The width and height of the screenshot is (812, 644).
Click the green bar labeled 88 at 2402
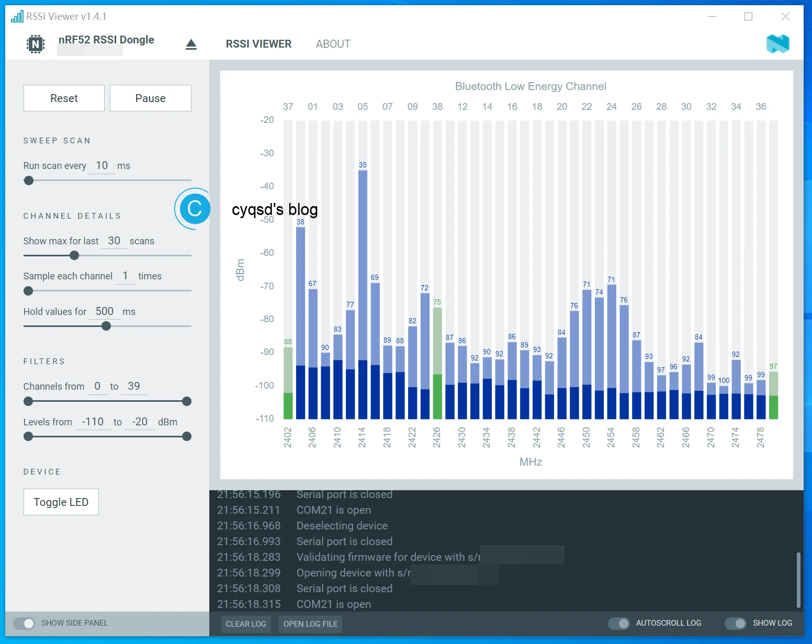288,383
